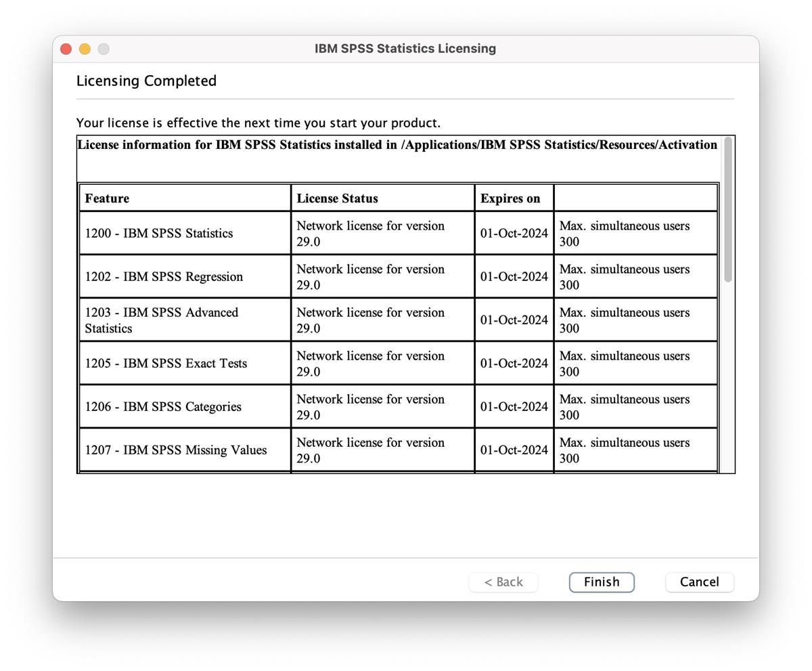This screenshot has height=671, width=812.
Task: Click the 'Licensing Completed' heading
Action: [x=146, y=81]
